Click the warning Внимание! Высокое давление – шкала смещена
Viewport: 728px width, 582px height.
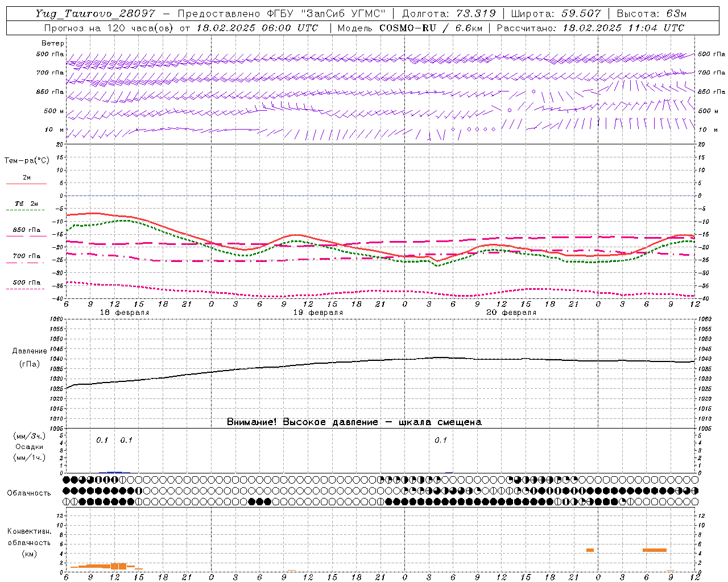point(354,422)
